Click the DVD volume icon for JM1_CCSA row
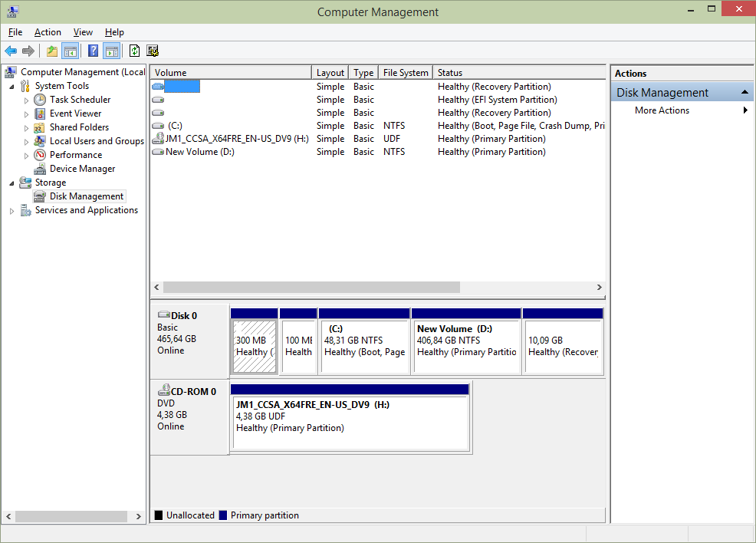756x543 pixels. (x=158, y=139)
